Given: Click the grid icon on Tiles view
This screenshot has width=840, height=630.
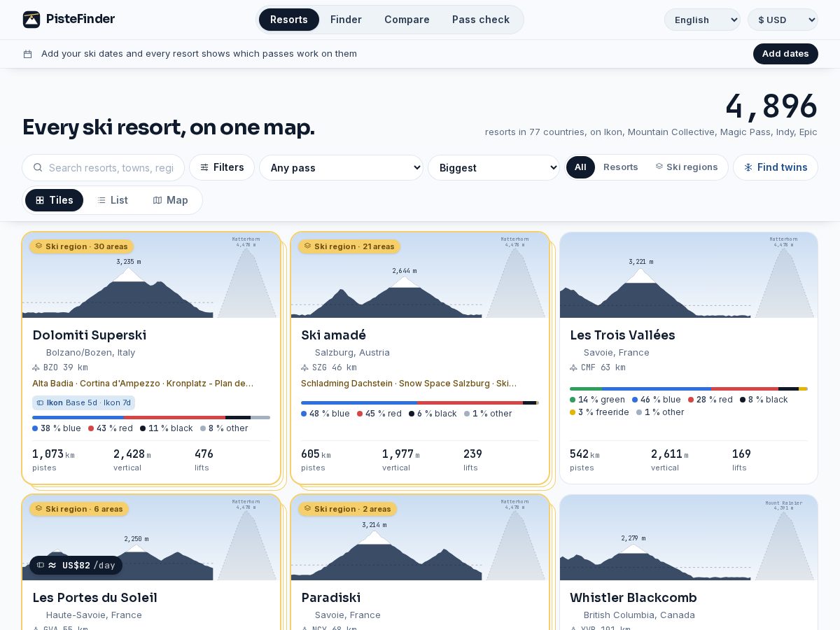Looking at the screenshot, I should pyautogui.click(x=40, y=200).
